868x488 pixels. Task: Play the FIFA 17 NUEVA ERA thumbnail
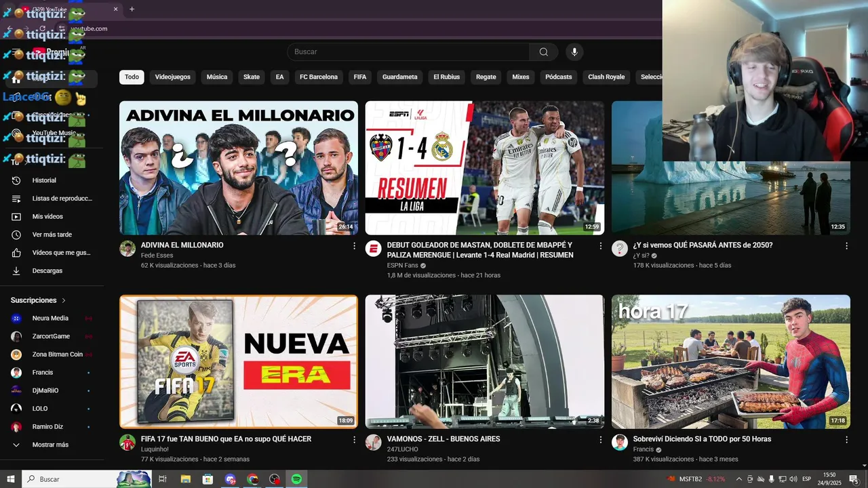[239, 362]
